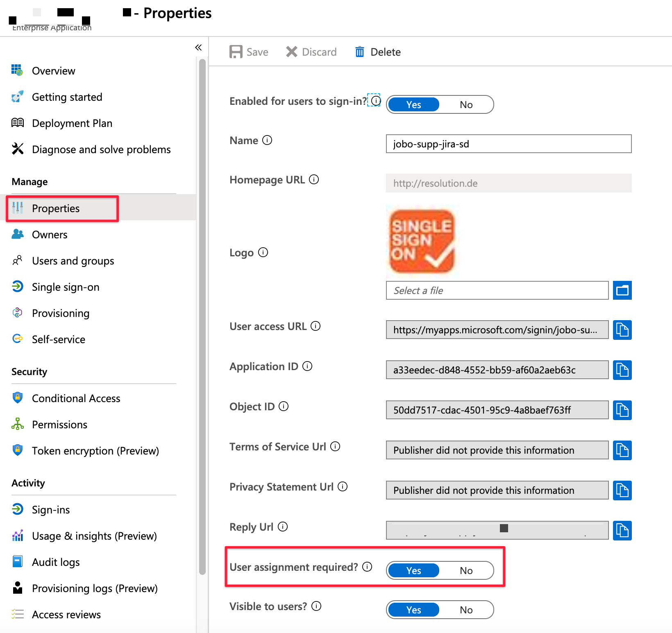Viewport: 672px width, 633px height.
Task: Click the Save button label
Action: [257, 52]
